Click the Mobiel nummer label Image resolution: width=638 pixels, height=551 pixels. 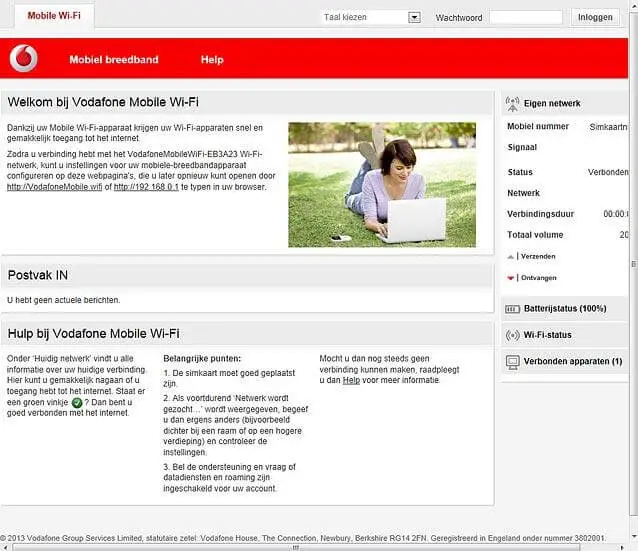point(537,127)
